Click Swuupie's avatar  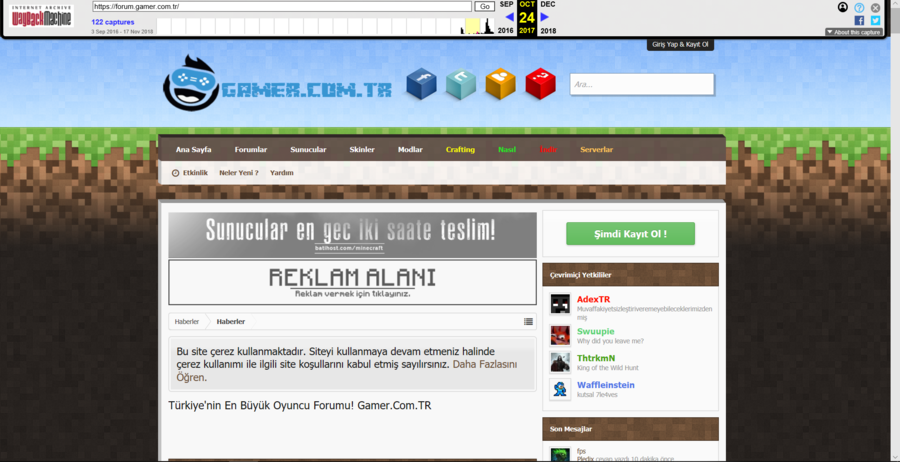(560, 335)
